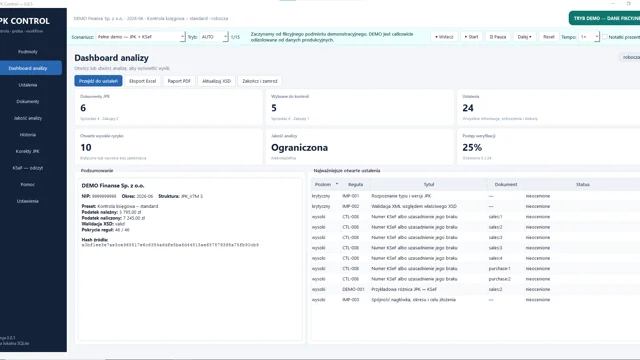The image size is (640, 360).
Task: Click the breadcrumb DEMO Finanse header text
Action: tap(151, 18)
